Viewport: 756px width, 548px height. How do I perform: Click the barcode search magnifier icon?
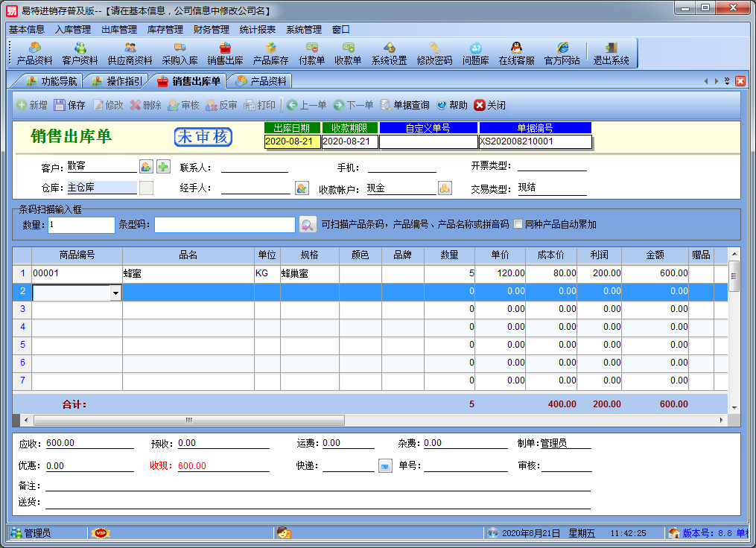[307, 224]
